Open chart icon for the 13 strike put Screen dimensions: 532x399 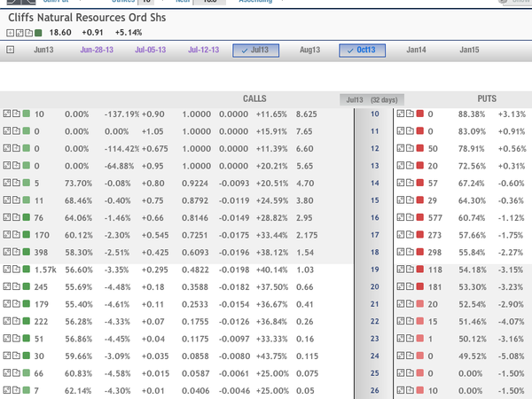click(401, 166)
